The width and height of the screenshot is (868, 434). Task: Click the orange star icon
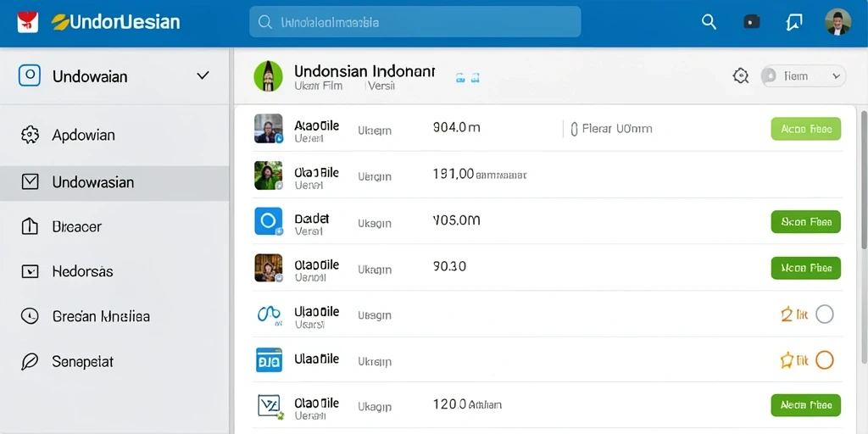787,361
